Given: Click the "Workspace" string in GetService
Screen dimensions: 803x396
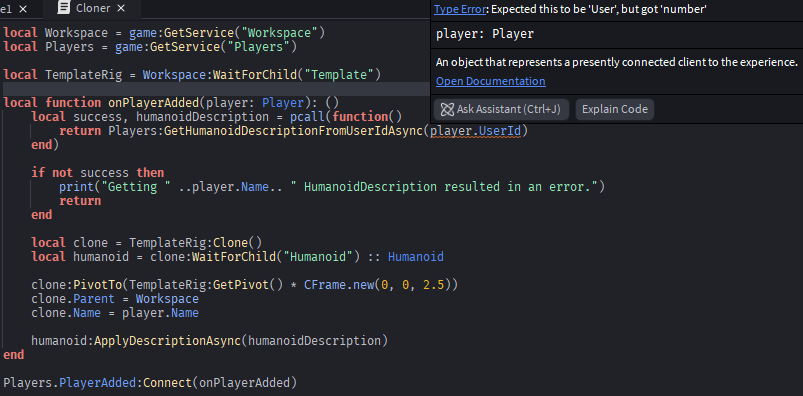Looking at the screenshot, I should [x=280, y=33].
